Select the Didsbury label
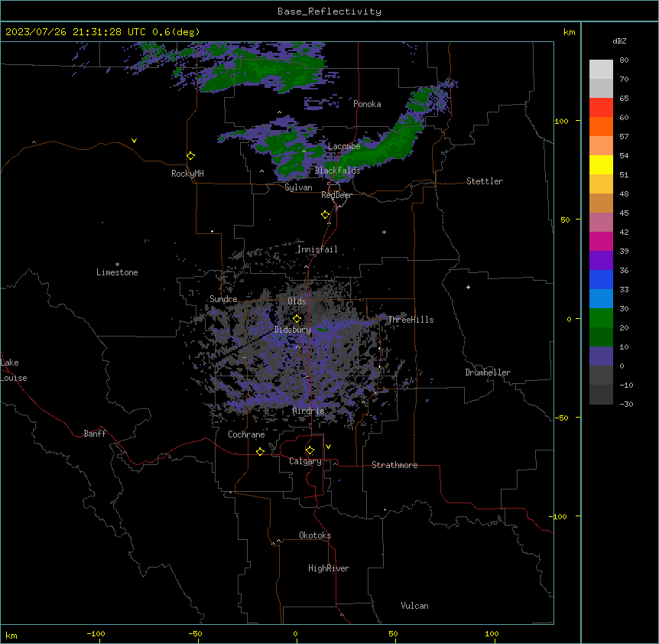659x644 pixels. pyautogui.click(x=293, y=330)
